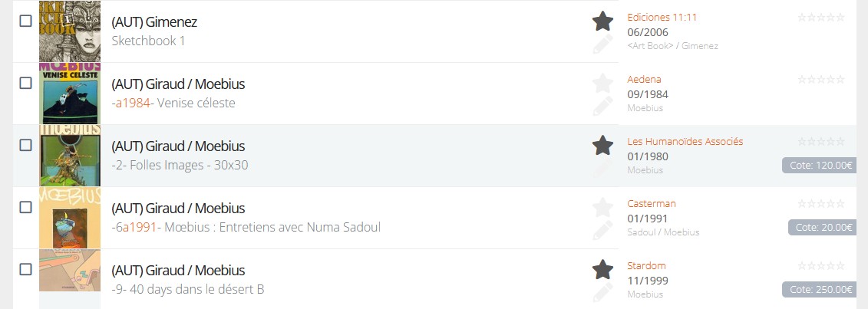Star the Venise céleste entry

click(x=602, y=83)
